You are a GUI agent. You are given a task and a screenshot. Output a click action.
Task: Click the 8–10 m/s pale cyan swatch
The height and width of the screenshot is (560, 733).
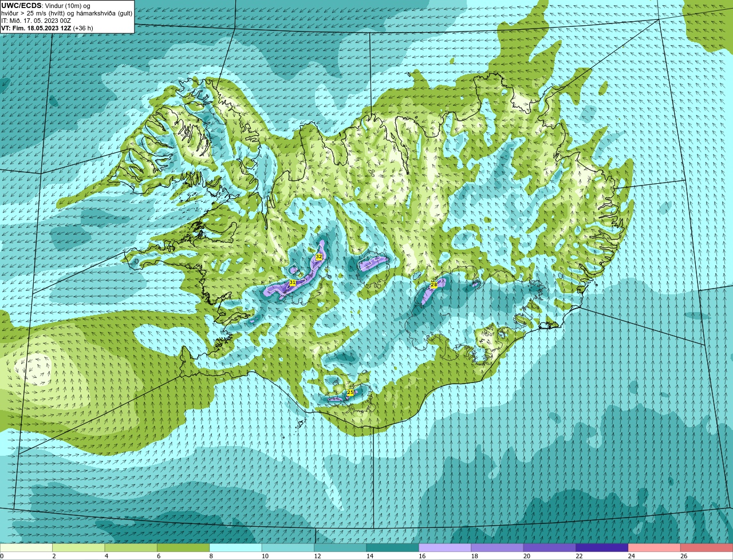(x=235, y=547)
